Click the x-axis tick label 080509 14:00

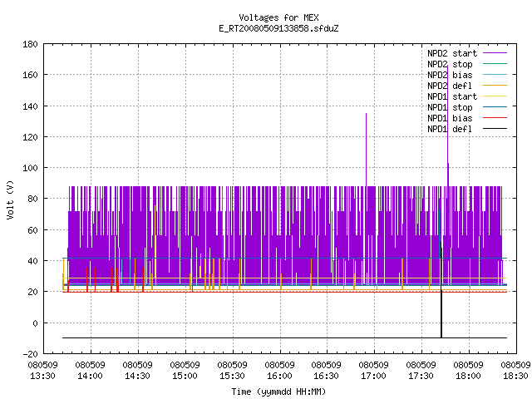coord(91,371)
